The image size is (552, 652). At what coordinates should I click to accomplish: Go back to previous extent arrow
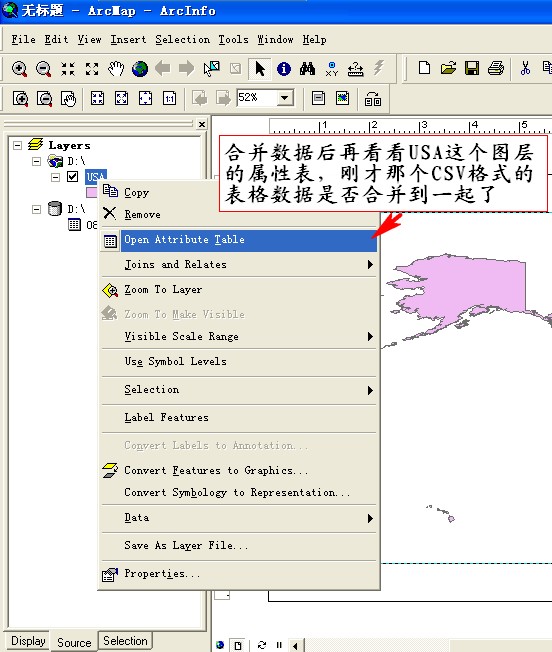[163, 68]
